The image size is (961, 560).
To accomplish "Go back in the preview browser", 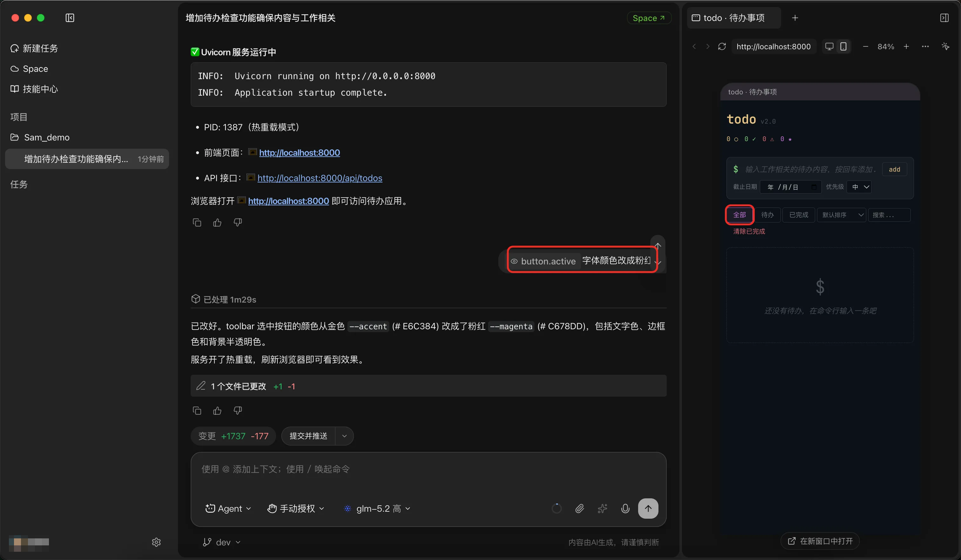I will [x=694, y=46].
